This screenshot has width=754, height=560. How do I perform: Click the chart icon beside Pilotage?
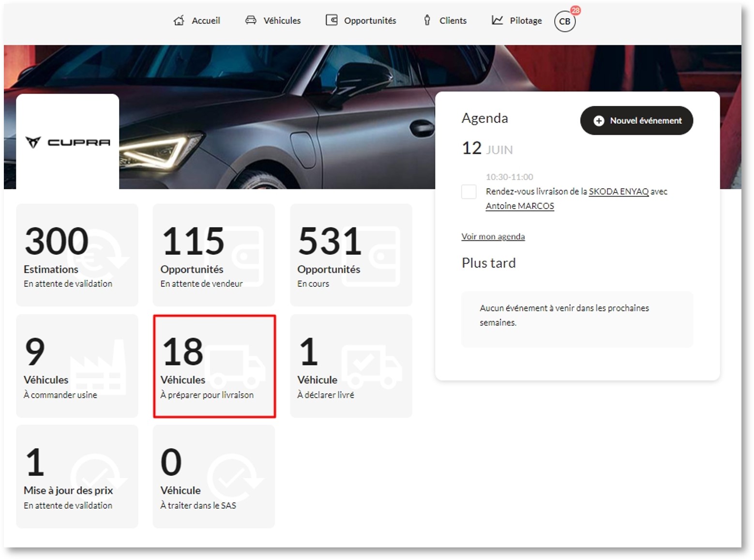coord(497,20)
